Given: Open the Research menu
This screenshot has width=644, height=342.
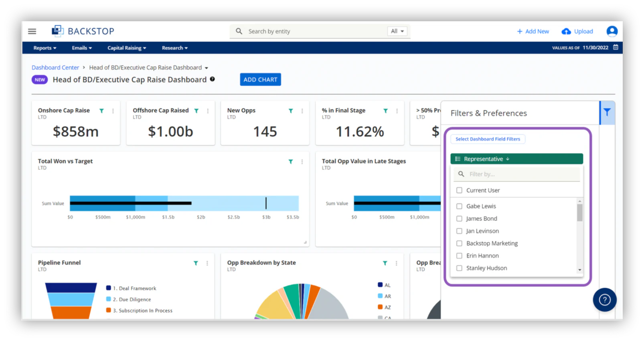Looking at the screenshot, I should (175, 48).
